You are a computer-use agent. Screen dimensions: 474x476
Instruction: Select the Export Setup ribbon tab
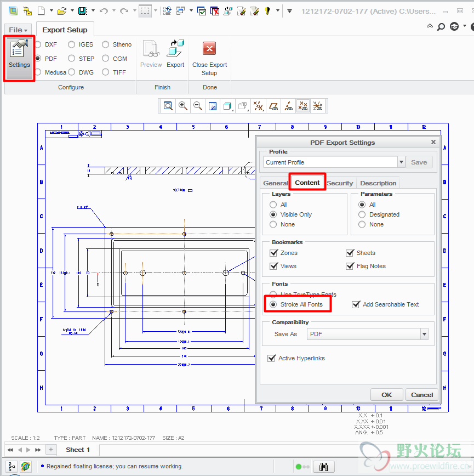(x=65, y=30)
